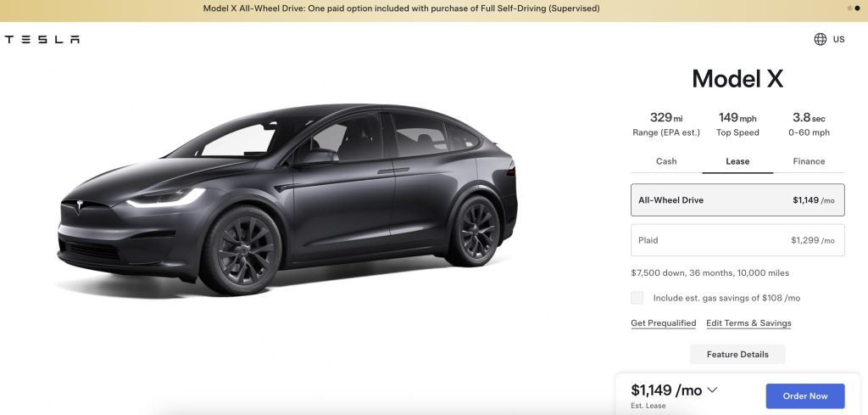868x415 pixels.
Task: Click the US region label
Action: (838, 39)
